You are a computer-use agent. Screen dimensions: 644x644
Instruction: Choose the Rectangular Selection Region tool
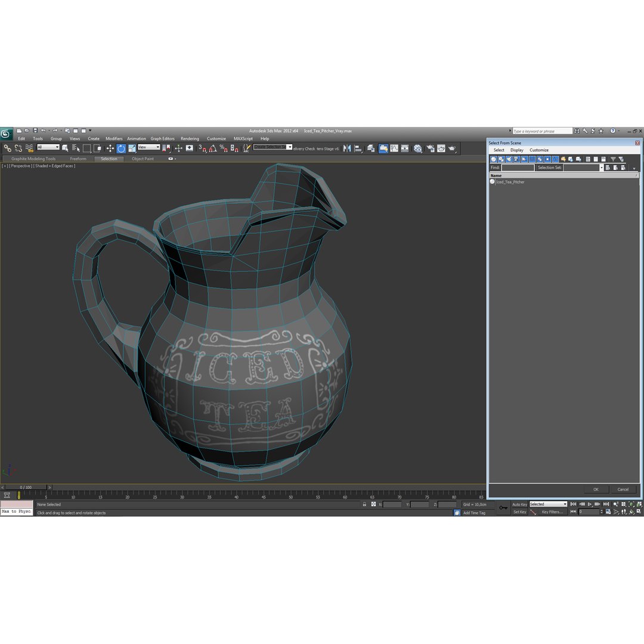coord(86,148)
